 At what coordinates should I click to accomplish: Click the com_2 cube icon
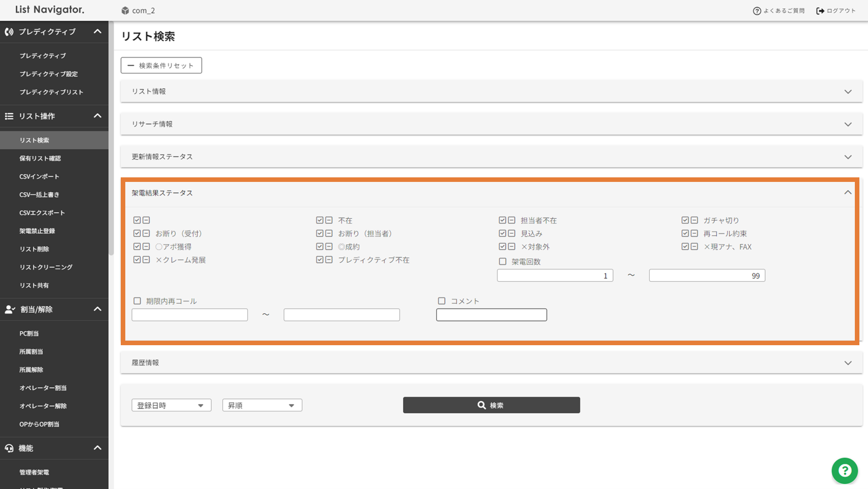pos(125,10)
